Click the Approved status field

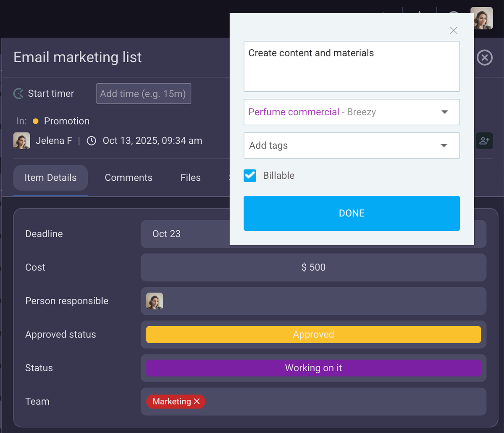(x=313, y=334)
